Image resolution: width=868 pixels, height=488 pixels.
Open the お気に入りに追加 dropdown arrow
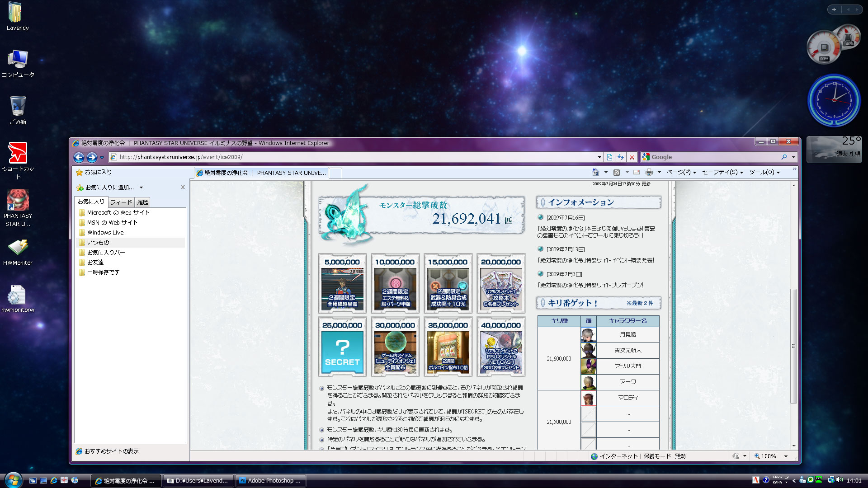pos(141,188)
